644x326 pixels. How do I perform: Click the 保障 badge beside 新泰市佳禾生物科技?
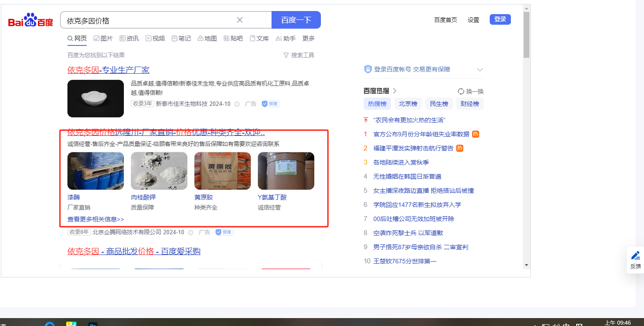click(x=271, y=104)
